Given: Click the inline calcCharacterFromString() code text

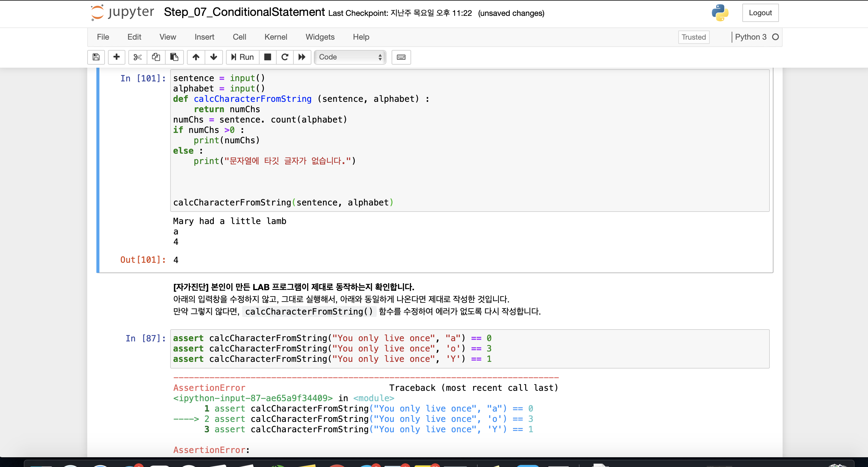Looking at the screenshot, I should [x=309, y=312].
